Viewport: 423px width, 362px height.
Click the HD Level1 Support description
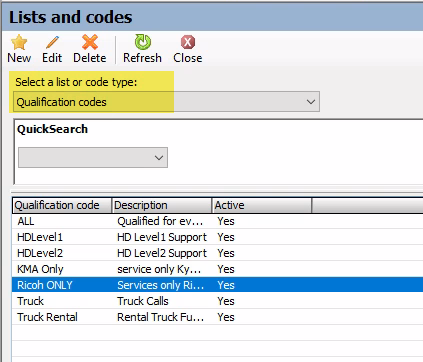(162, 237)
